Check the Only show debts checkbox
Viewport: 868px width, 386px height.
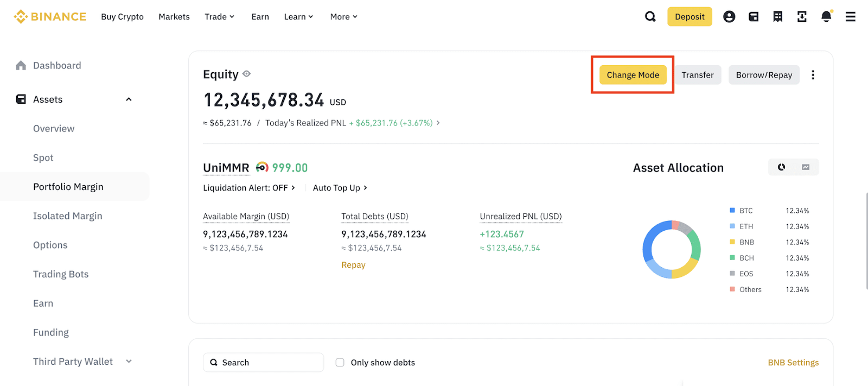point(340,363)
